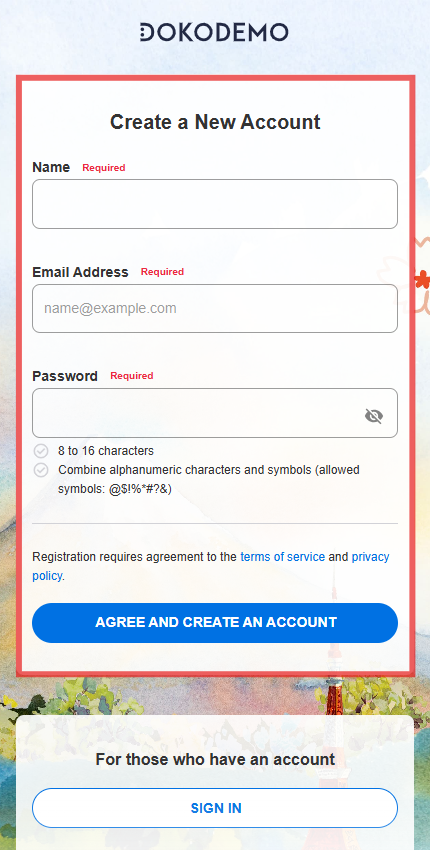
Task: Click the DOKODEMO logo at top
Action: (x=214, y=33)
